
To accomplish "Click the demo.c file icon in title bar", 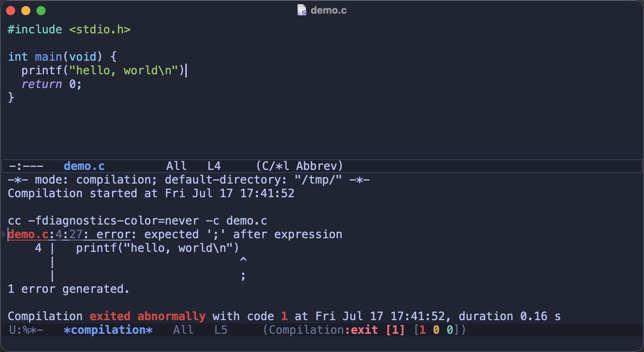I will tap(302, 10).
